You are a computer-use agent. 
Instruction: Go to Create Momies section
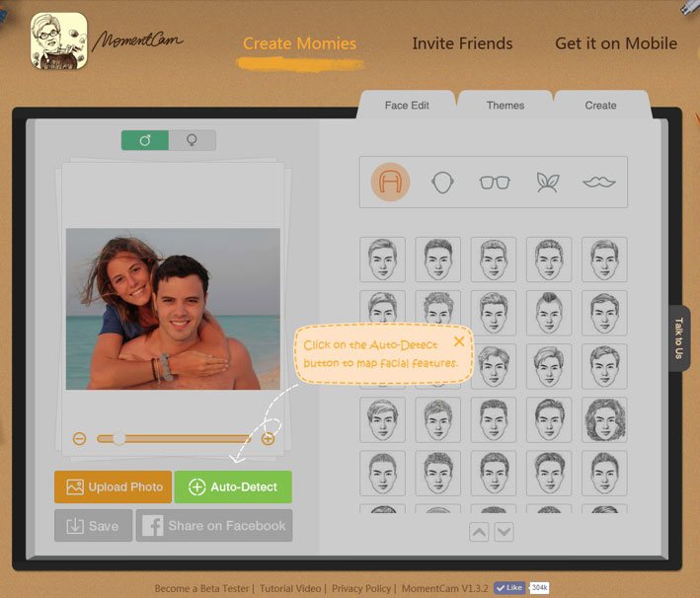[299, 43]
